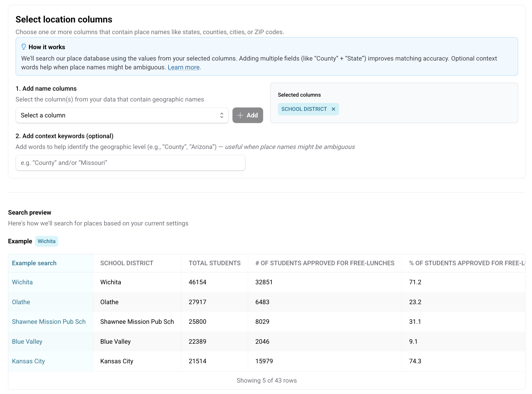
Task: Select the Olathe example search link
Action: (21, 302)
